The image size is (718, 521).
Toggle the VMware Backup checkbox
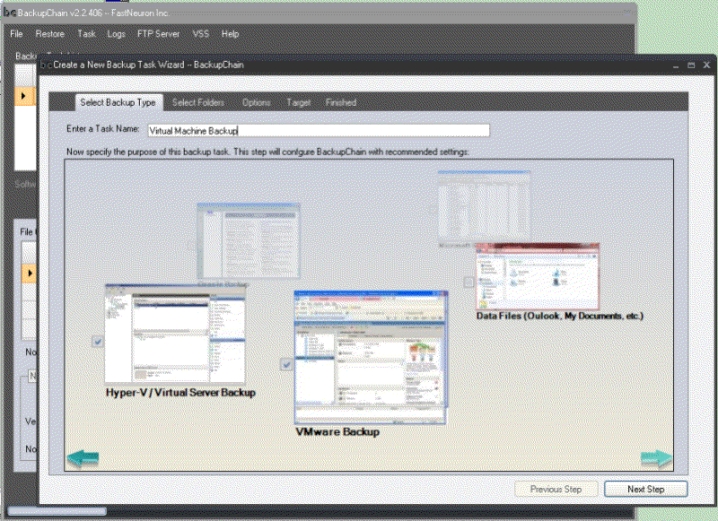point(286,365)
